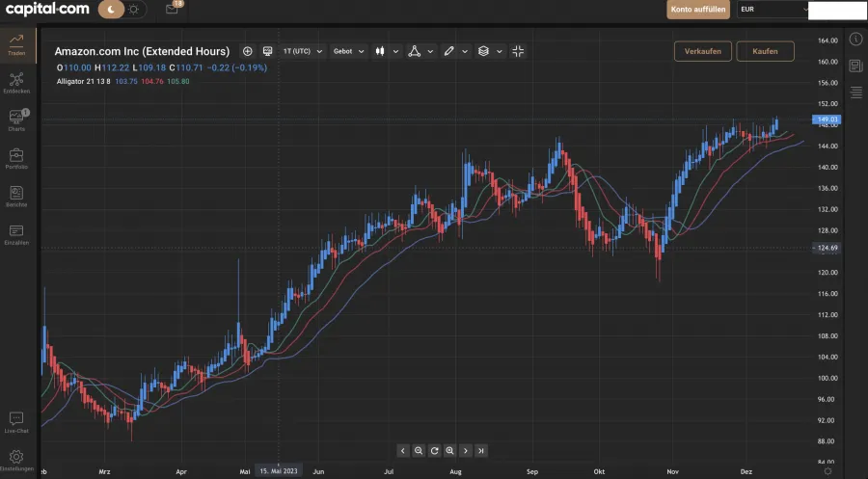Viewport: 868px width, 479px height.
Task: Pan chart left with arrow button
Action: 403,451
